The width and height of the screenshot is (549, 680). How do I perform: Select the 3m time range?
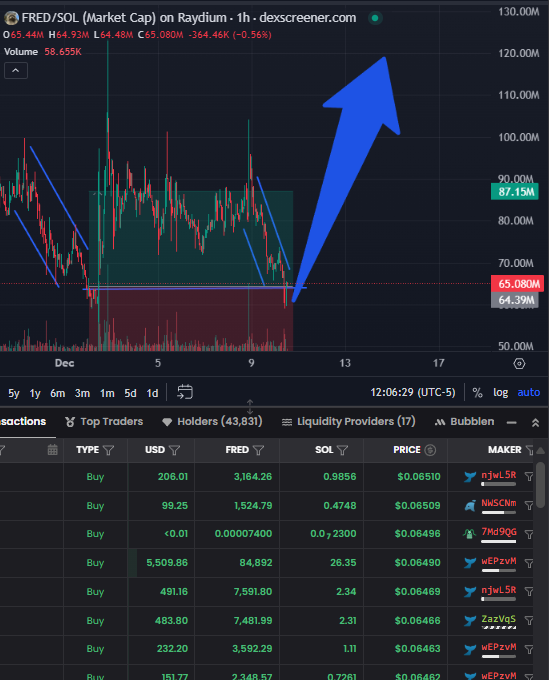[x=82, y=393]
